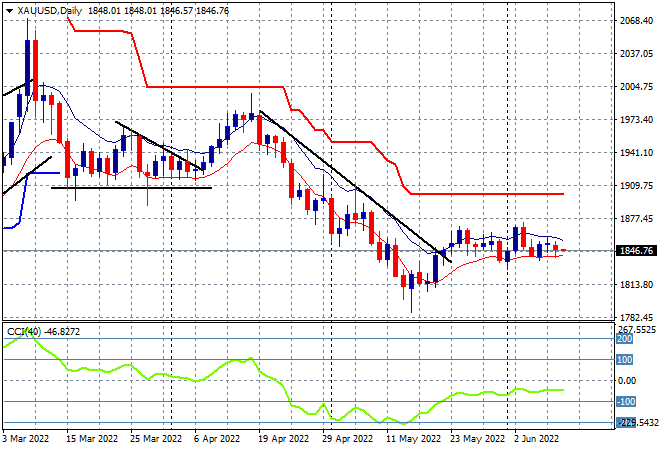Click the 23 May 2022 date label
This screenshot has height=450, width=660.
click(x=477, y=439)
